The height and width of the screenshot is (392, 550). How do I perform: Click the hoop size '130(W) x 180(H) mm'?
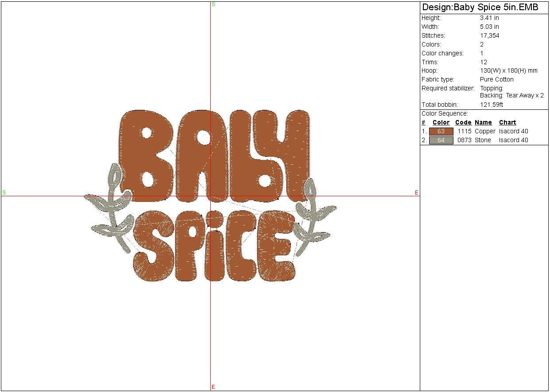coord(508,71)
